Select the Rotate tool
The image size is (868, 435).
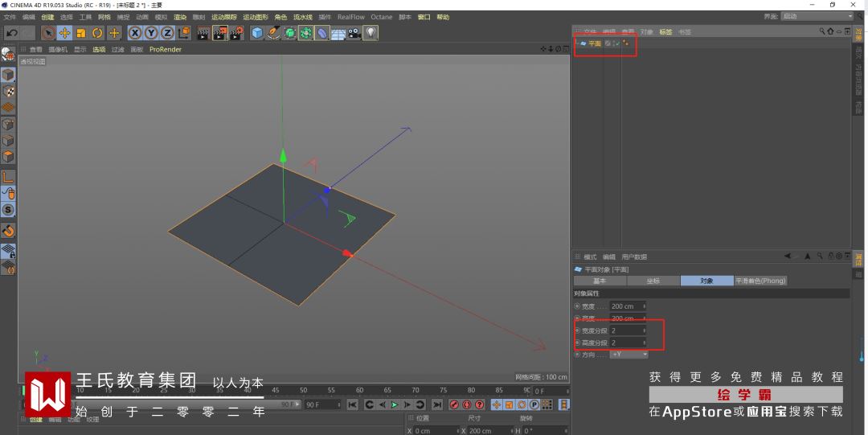pos(97,33)
